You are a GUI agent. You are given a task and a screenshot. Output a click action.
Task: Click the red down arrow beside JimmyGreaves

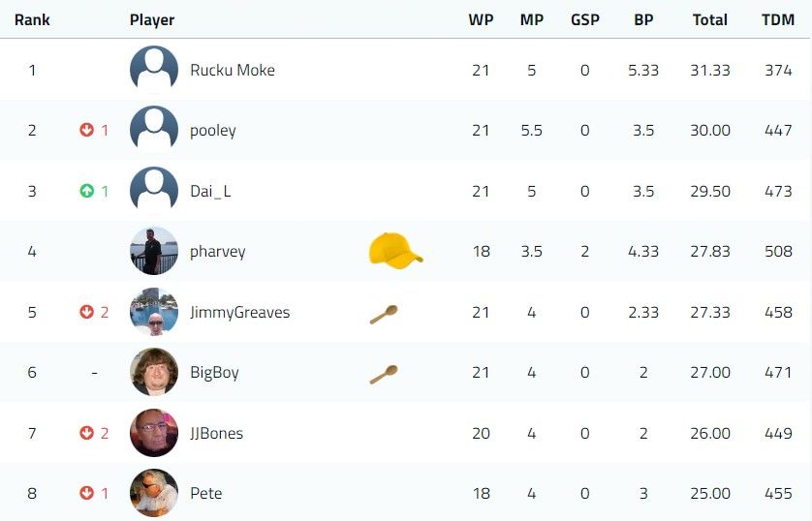click(86, 312)
